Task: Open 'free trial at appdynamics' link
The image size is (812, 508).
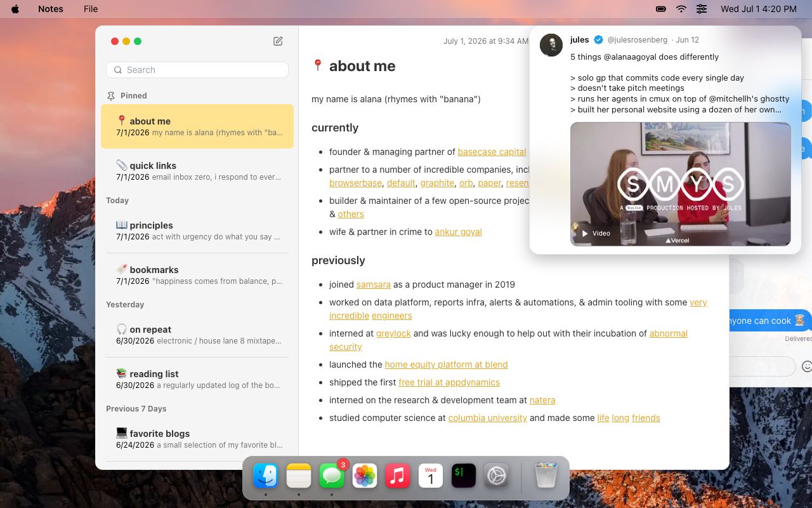Action: (449, 382)
